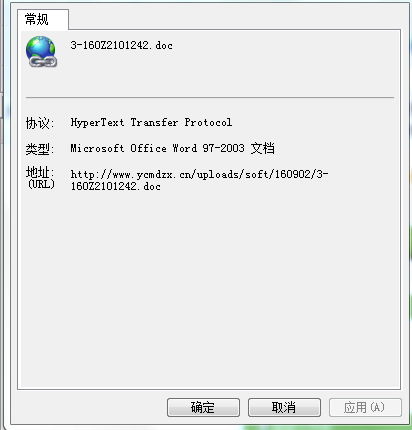Click the URL's second line 160Z2101242.doc
Screen dimensions: 412x430
click(115, 186)
